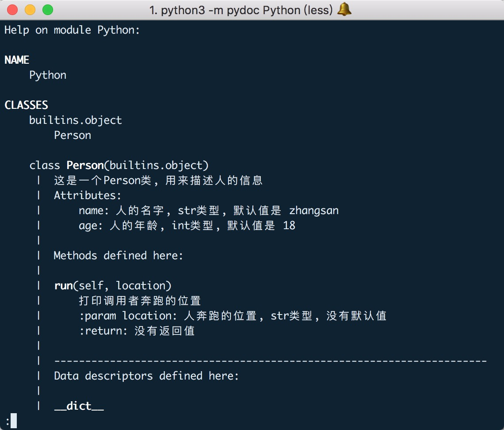Click the 'Methods defined here:' text
The width and height of the screenshot is (504, 430).
tap(118, 256)
